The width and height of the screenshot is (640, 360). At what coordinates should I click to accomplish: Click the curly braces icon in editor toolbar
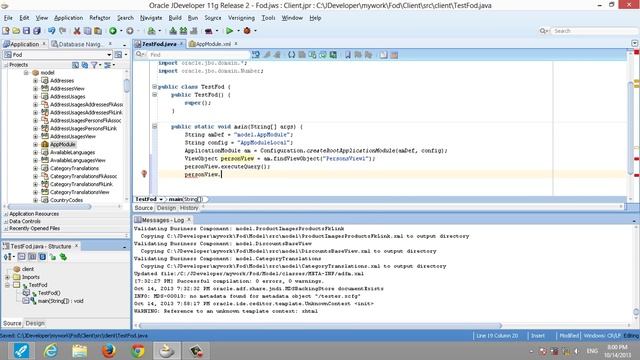(291, 55)
